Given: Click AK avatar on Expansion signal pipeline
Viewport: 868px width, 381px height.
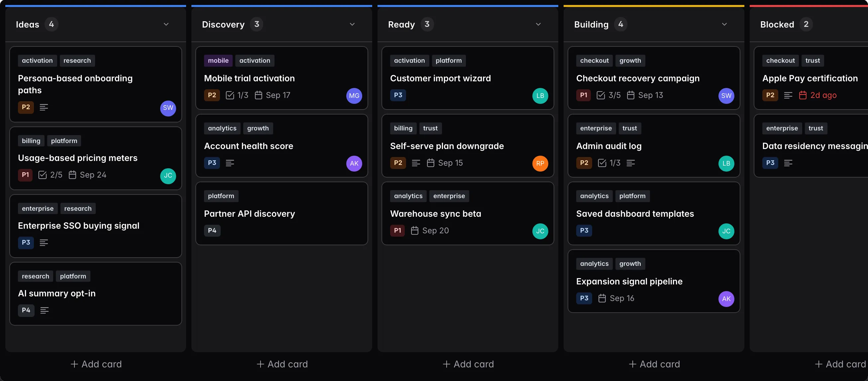Looking at the screenshot, I should 726,299.
